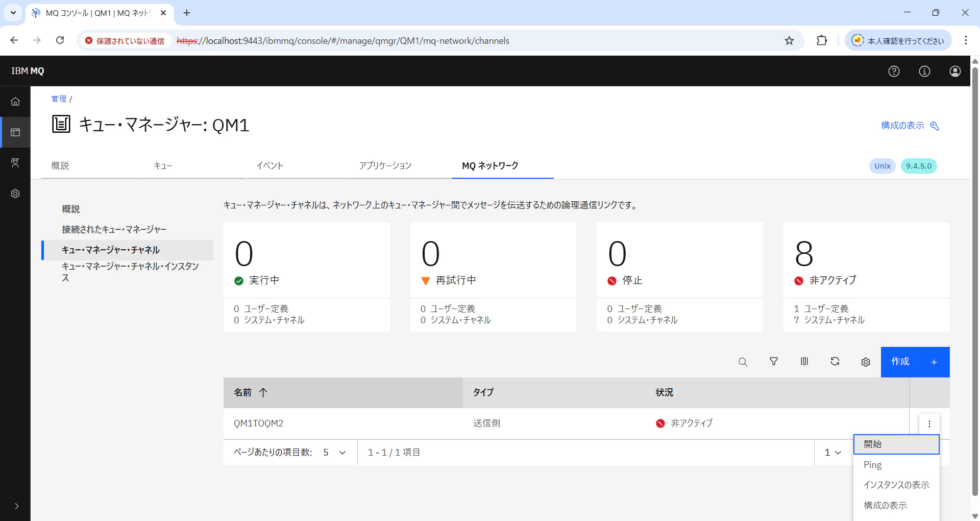Click the 非アクティブ status of QM1TOQM2 row
The width and height of the screenshot is (980, 521).
point(684,423)
